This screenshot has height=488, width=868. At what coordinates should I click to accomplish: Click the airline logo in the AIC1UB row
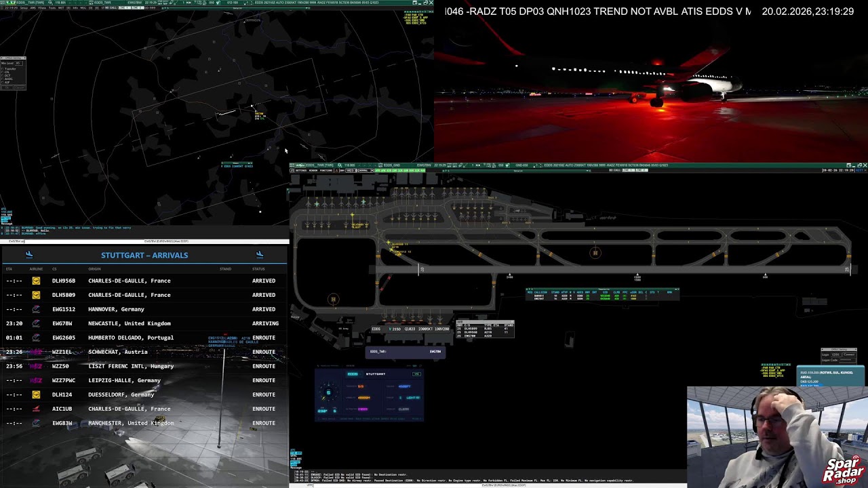coord(36,409)
